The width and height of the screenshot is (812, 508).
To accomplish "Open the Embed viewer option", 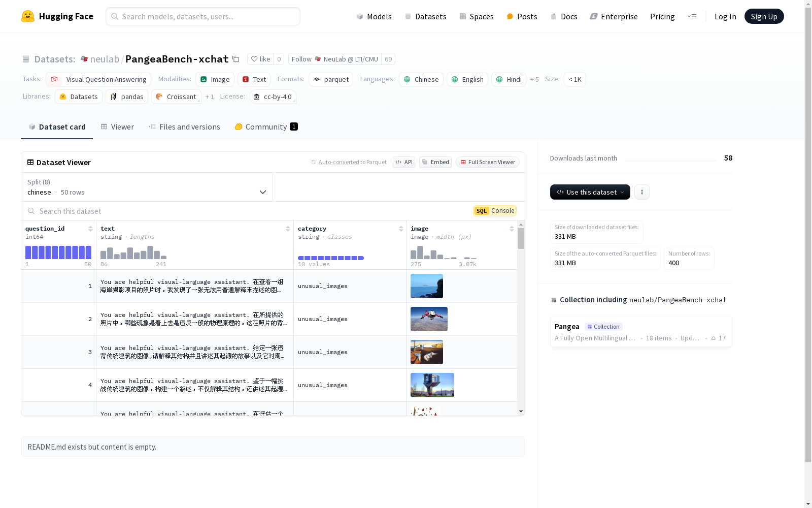I will coord(435,162).
